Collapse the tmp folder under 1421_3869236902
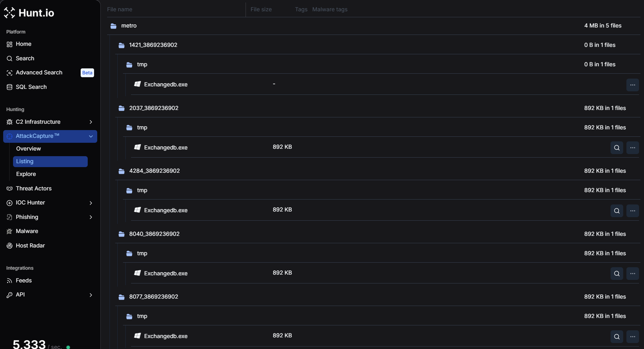The image size is (644, 349). coord(382,64)
